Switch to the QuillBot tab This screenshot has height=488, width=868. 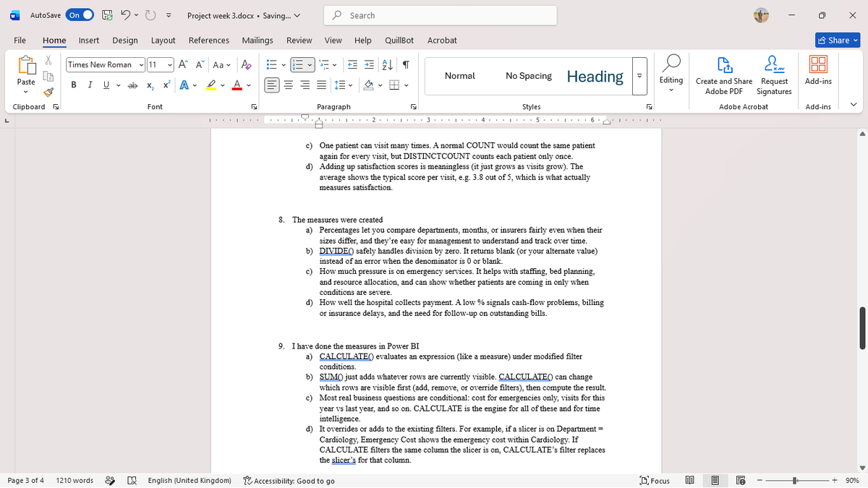point(399,40)
